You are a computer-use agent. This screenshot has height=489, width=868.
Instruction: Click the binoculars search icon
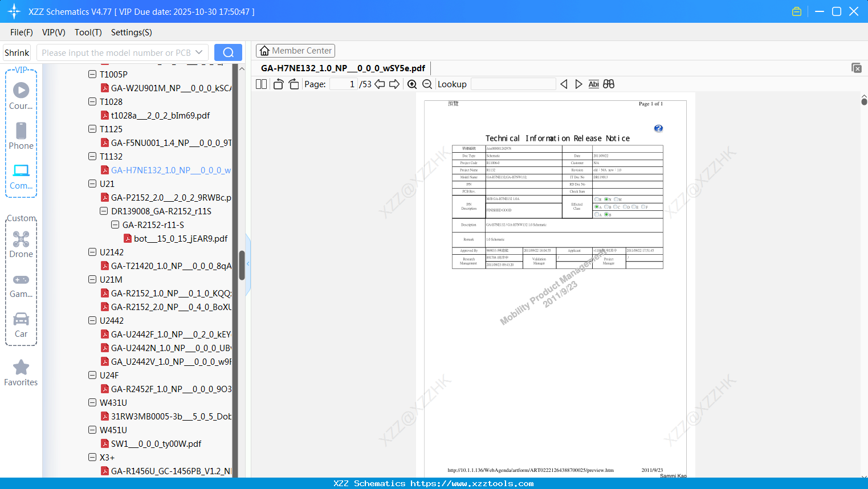[x=609, y=84]
